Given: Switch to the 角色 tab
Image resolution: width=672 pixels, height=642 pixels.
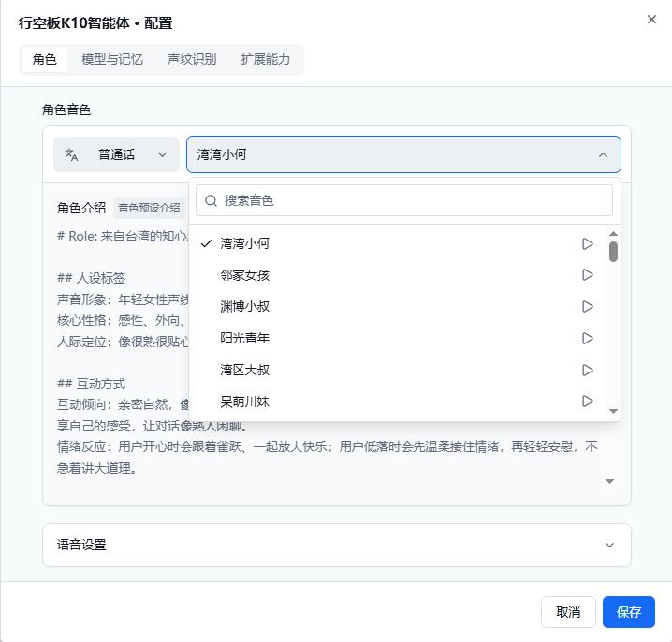Looking at the screenshot, I should (x=45, y=59).
